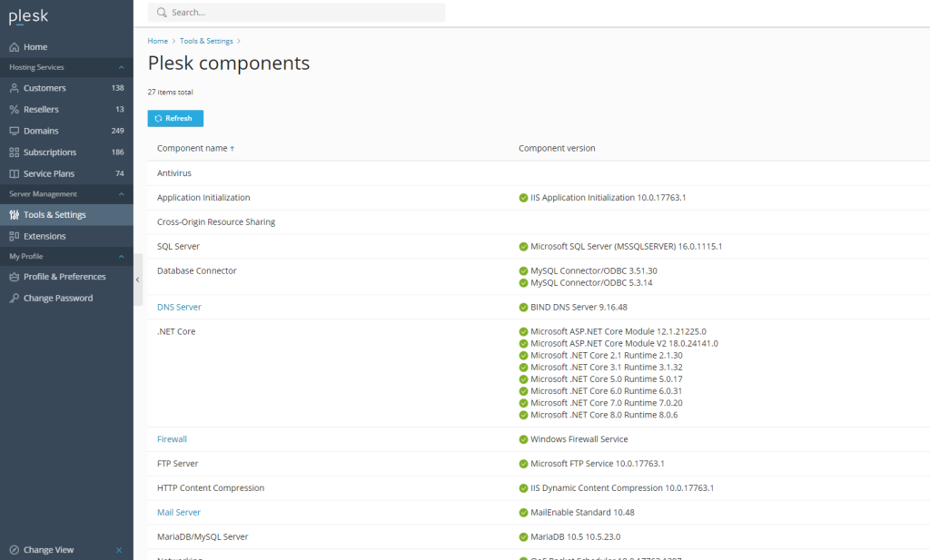Click green check beside MySQL Connector/ODBC 5.3.14
The height and width of the screenshot is (560, 930).
523,282
